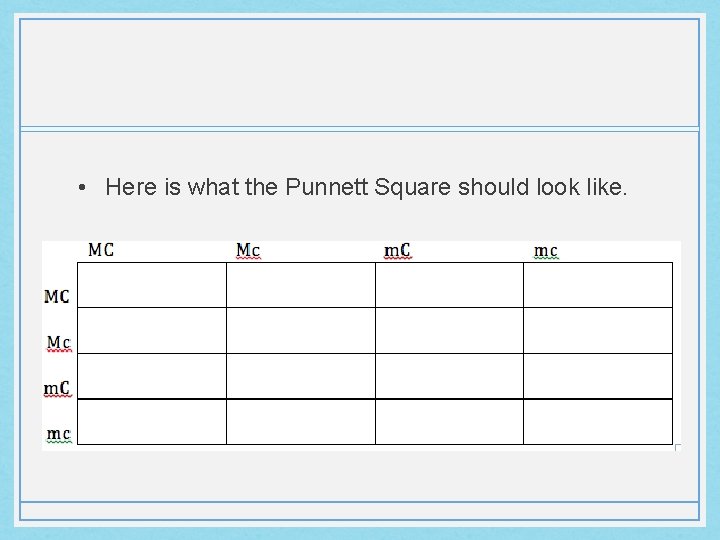
Task: Select the mC row label
Action: pyautogui.click(x=57, y=388)
